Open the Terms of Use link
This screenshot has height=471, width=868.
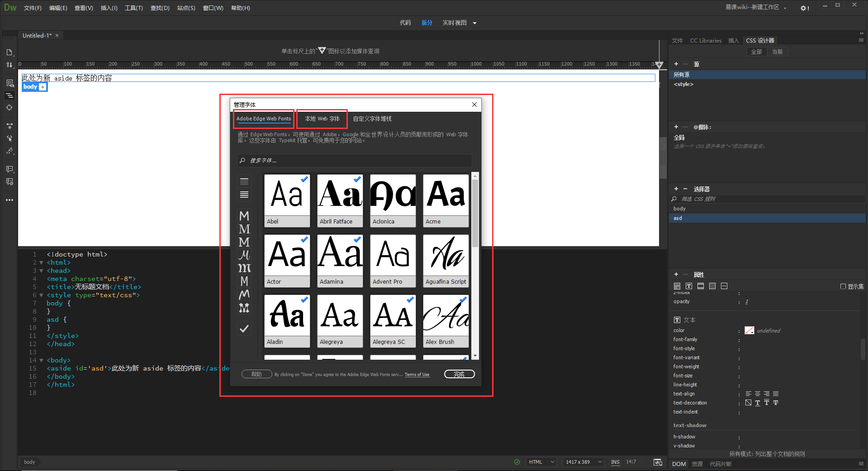417,375
